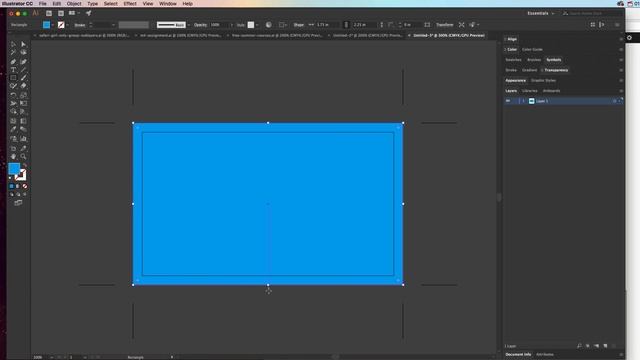640x360 pixels.
Task: Open the Graphic Styles panel tab
Action: coord(543,80)
